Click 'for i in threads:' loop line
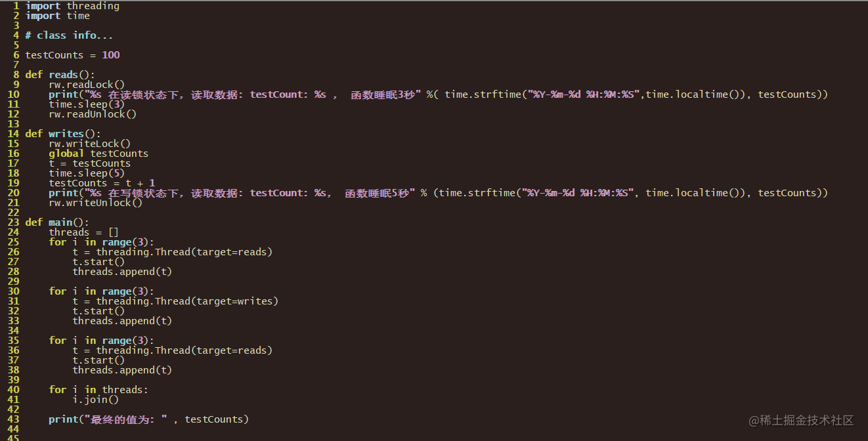 point(98,390)
